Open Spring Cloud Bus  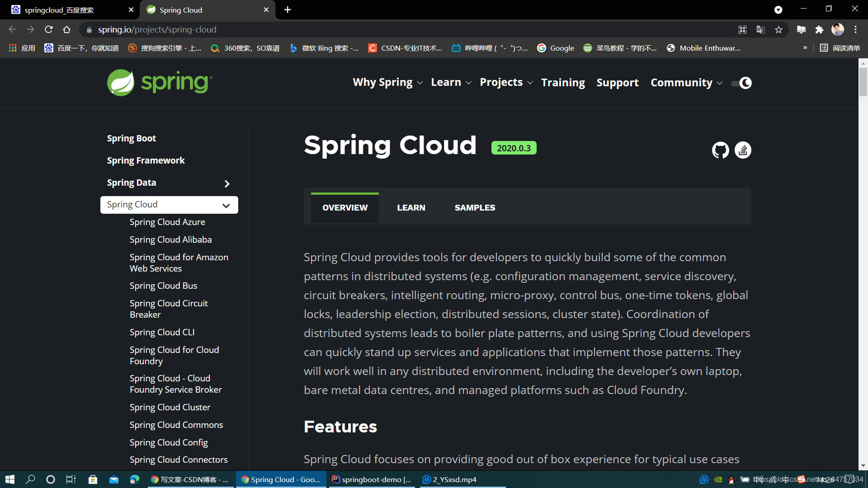(163, 286)
